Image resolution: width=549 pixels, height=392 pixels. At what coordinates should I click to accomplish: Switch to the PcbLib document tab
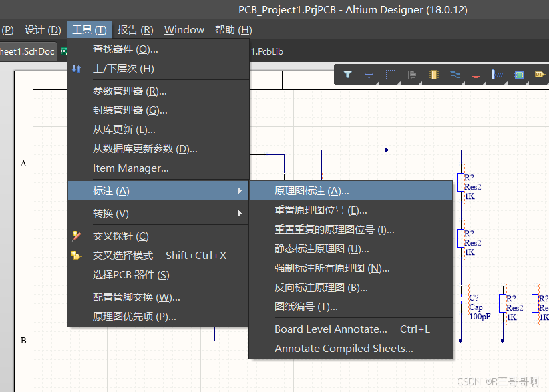click(x=267, y=51)
